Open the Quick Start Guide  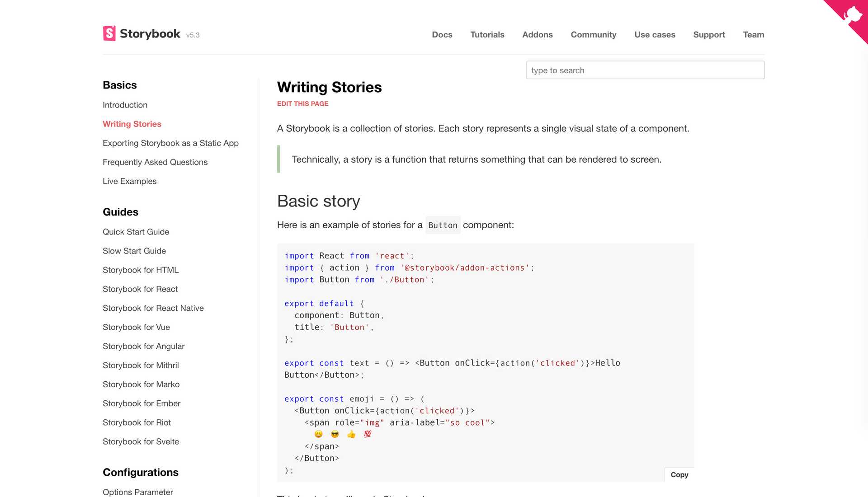pos(136,232)
